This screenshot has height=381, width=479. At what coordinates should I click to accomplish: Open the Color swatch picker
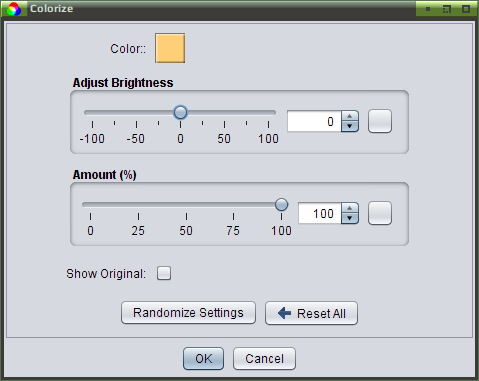pyautogui.click(x=170, y=48)
